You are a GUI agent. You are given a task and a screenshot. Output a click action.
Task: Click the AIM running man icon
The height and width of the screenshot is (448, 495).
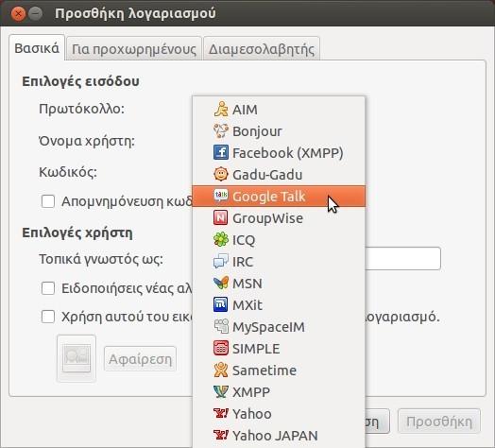(221, 110)
